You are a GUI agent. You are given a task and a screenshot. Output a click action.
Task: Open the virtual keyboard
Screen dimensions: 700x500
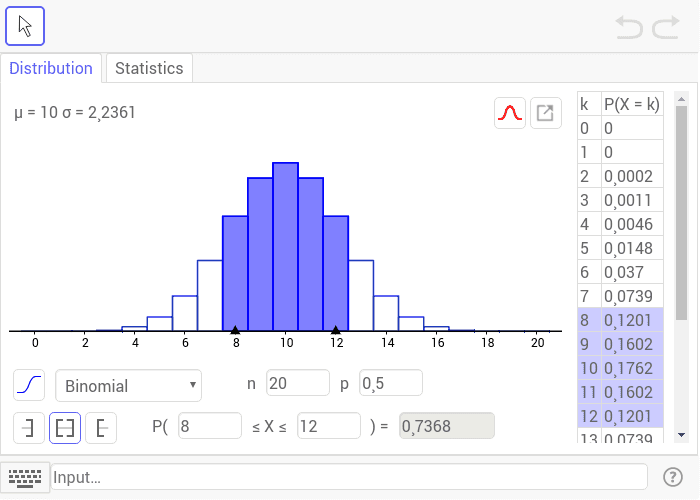coord(25,478)
